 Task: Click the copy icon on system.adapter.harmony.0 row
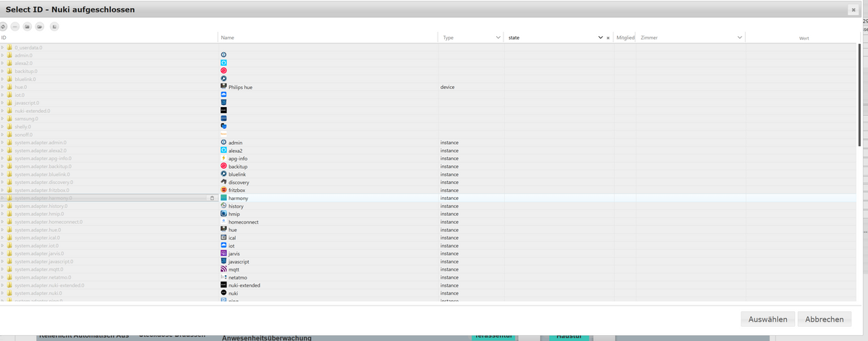pyautogui.click(x=212, y=198)
